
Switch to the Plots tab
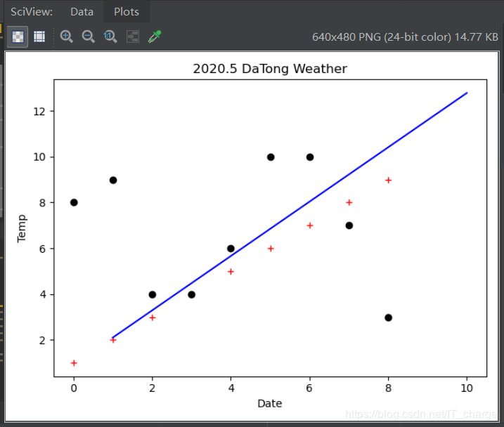tap(127, 12)
